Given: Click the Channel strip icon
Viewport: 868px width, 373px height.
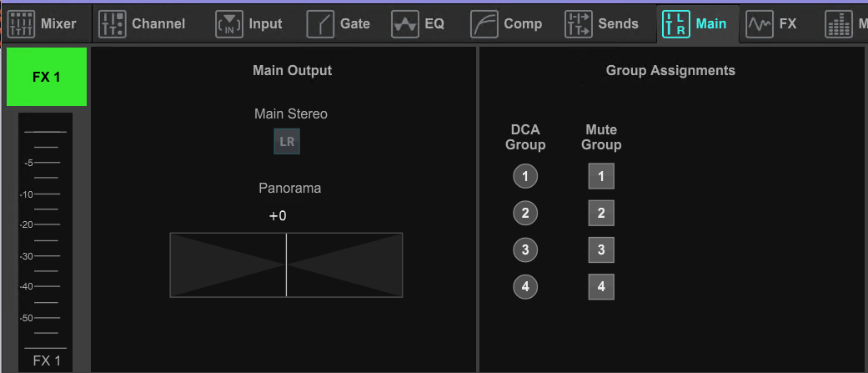Looking at the screenshot, I should coord(113,24).
